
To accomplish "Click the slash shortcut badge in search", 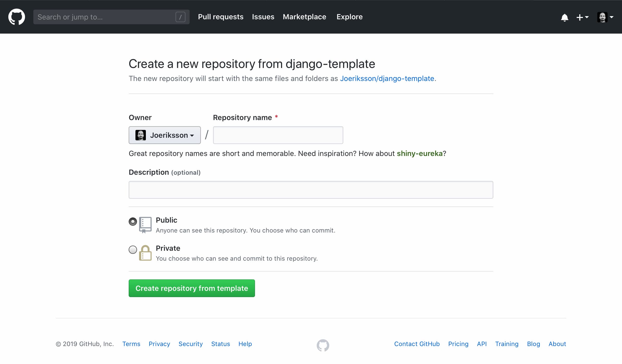I will [x=181, y=17].
